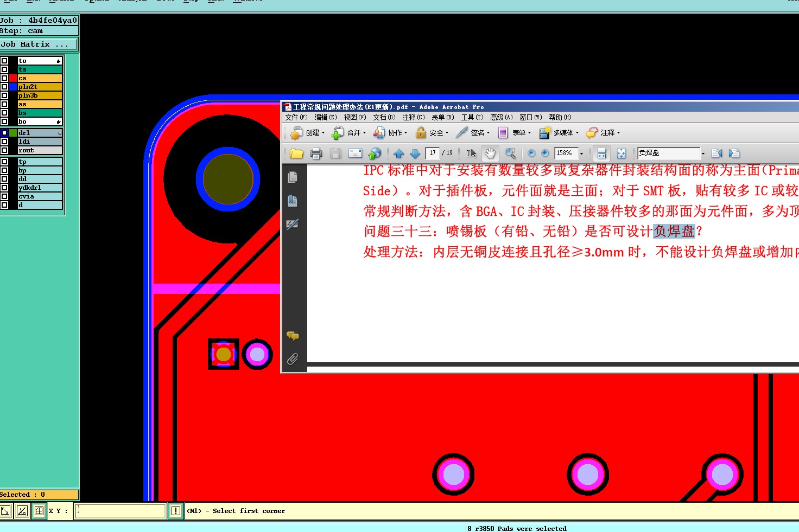Image resolution: width=799 pixels, height=532 pixels.
Task: Click the blue color swatch of pln2t layer
Action: (x=13, y=87)
